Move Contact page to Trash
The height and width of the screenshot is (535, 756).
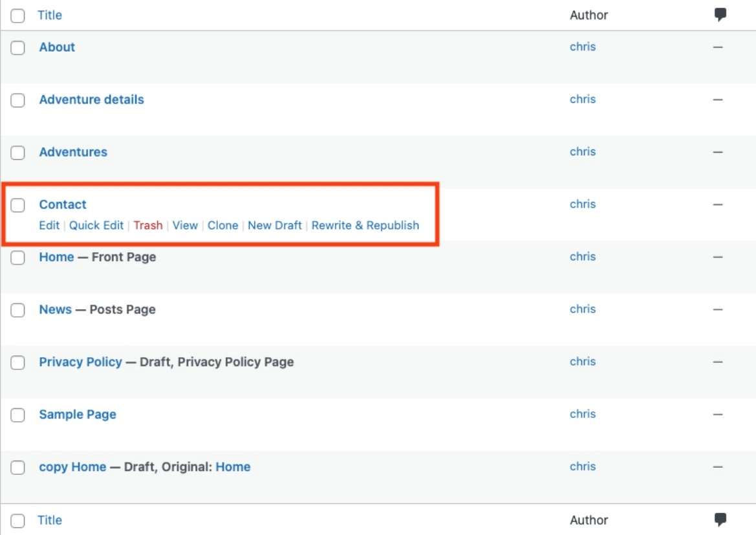coord(148,225)
